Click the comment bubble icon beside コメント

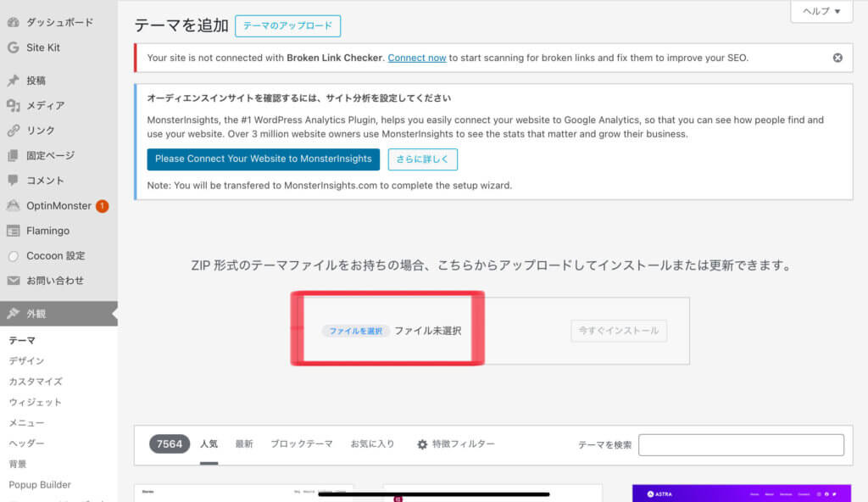[x=14, y=180]
